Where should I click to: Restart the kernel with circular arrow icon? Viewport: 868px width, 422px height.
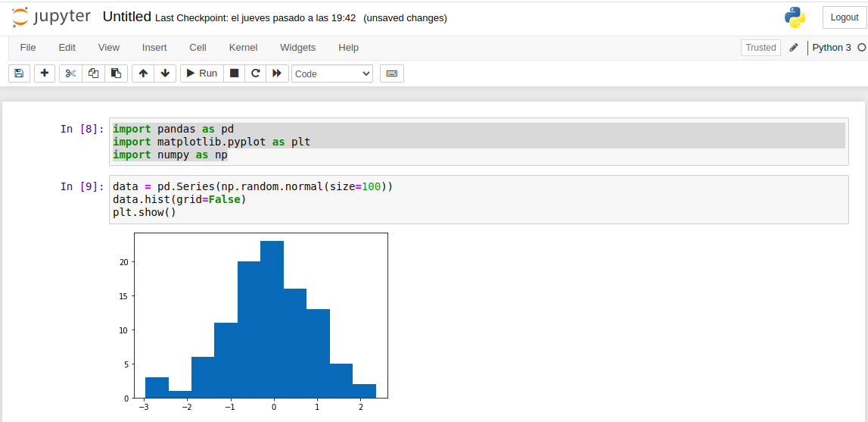(x=256, y=73)
